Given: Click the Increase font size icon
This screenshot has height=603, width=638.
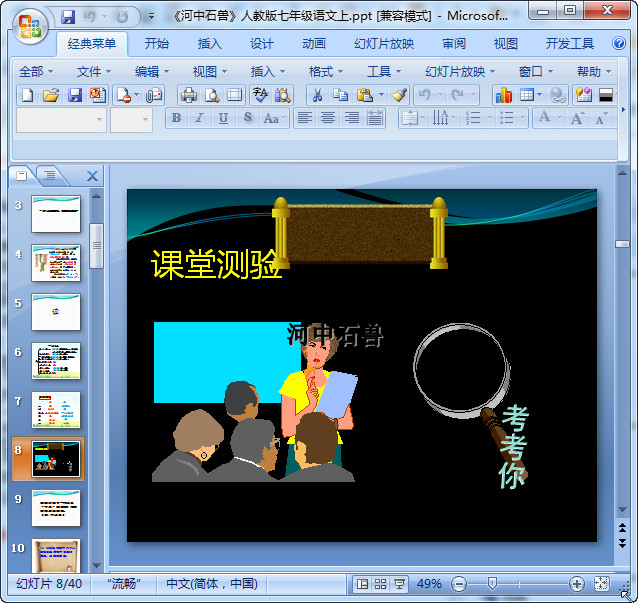Looking at the screenshot, I should 577,118.
